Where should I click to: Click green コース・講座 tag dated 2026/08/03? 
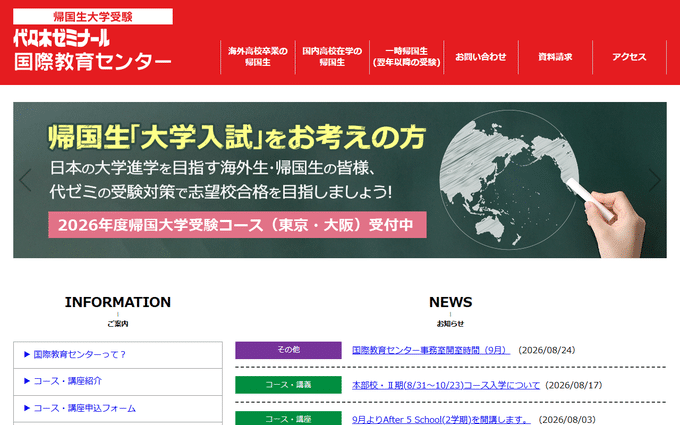coord(288,418)
